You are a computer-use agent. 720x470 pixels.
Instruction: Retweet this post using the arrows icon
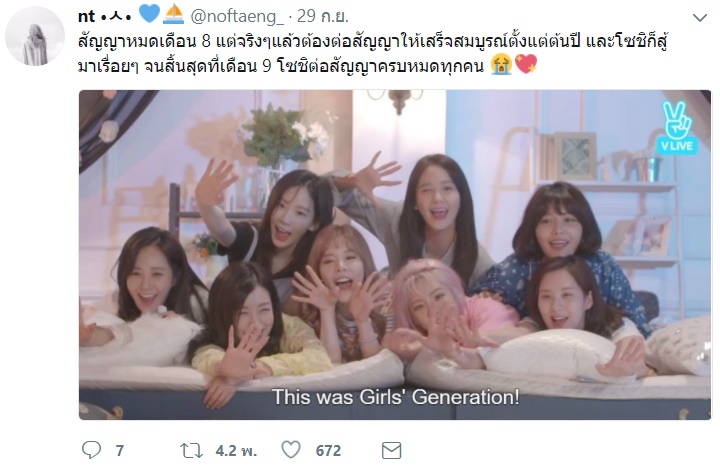191,450
